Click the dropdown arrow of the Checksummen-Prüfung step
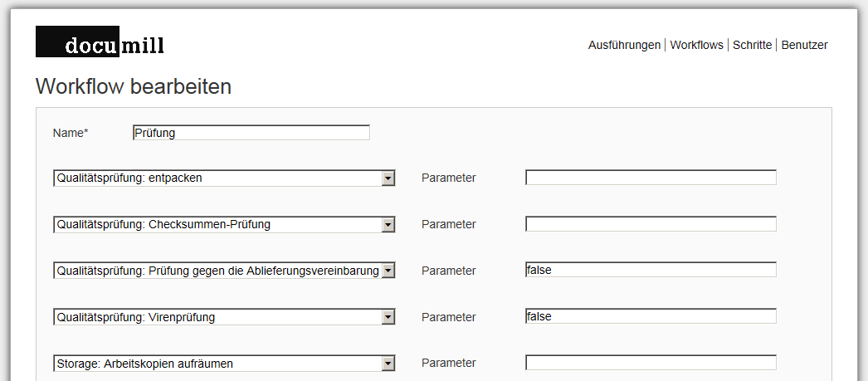The height and width of the screenshot is (381, 868). pyautogui.click(x=388, y=224)
